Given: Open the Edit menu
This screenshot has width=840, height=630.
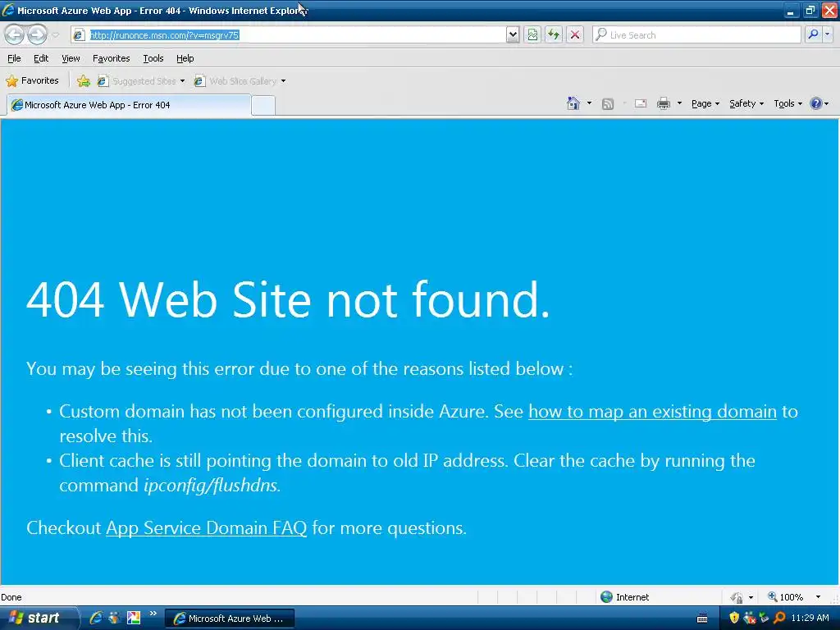Looking at the screenshot, I should pyautogui.click(x=41, y=58).
